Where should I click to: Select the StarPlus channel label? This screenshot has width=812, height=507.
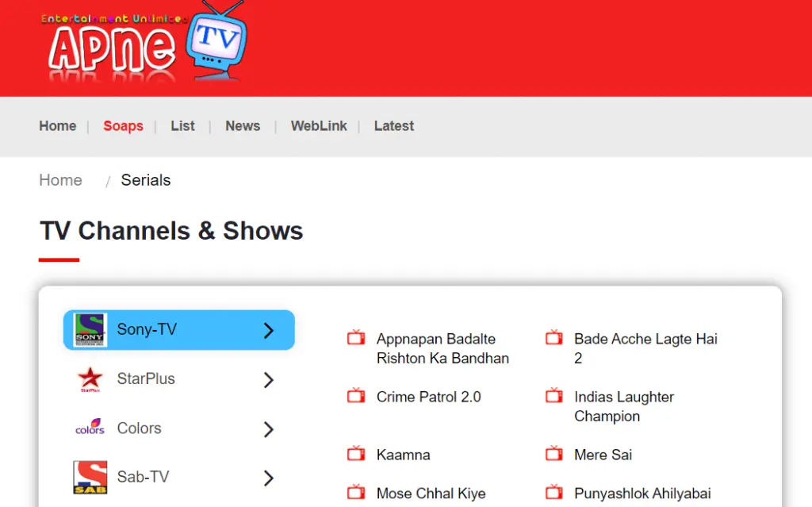coord(146,378)
